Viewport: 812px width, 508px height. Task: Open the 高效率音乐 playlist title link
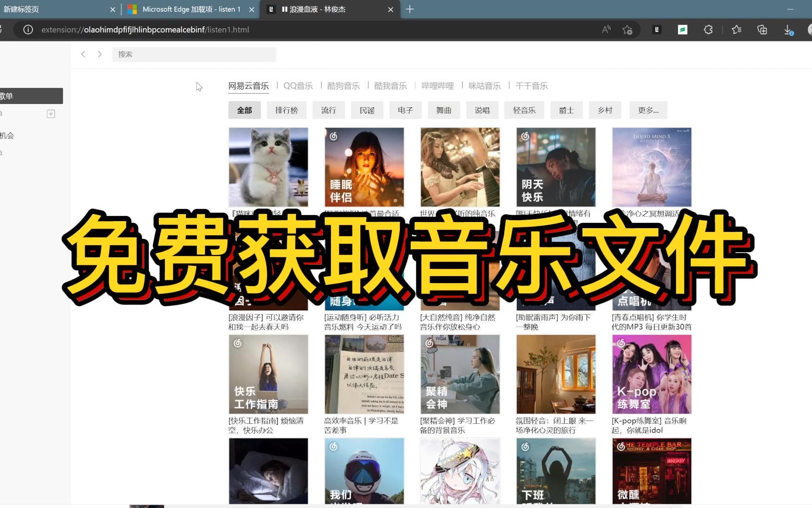(x=361, y=426)
